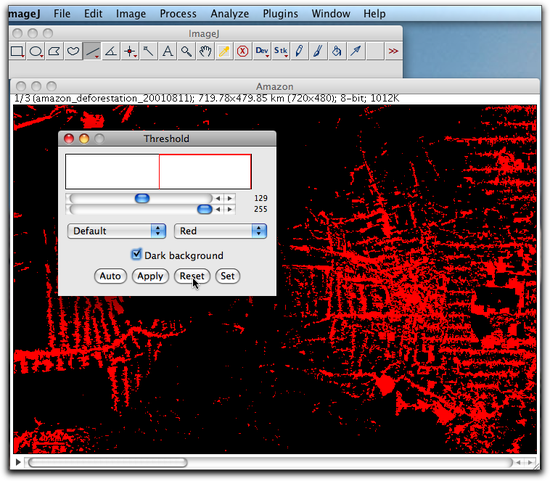Screen dimensions: 550x481
Task: Click the stack scrollbar right arrow
Action: 530,462
